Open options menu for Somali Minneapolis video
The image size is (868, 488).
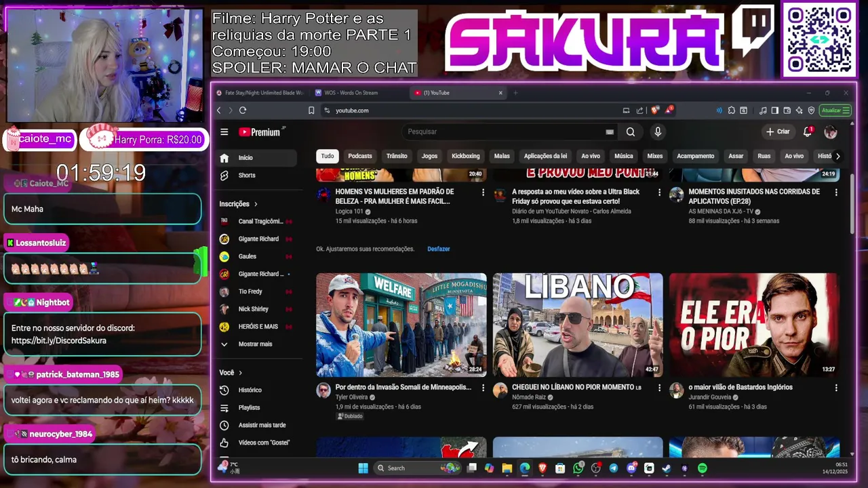coord(483,388)
